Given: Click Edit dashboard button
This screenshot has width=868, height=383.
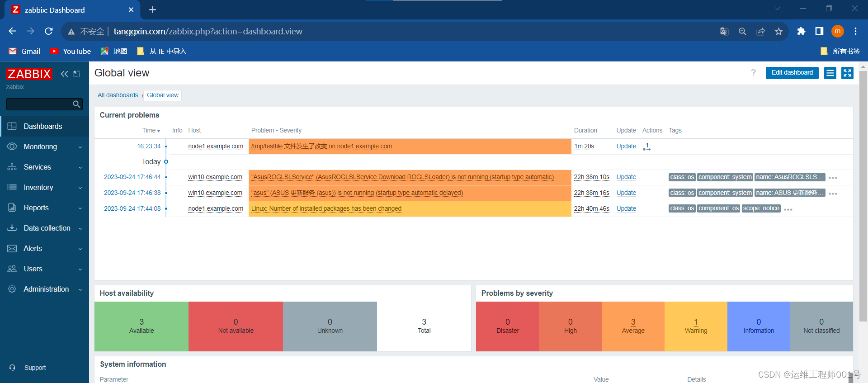Looking at the screenshot, I should pyautogui.click(x=792, y=73).
